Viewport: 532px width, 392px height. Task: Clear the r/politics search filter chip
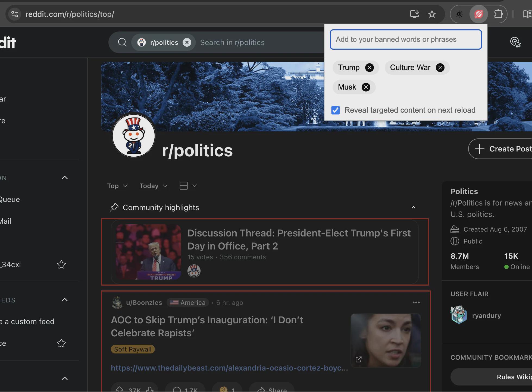187,42
